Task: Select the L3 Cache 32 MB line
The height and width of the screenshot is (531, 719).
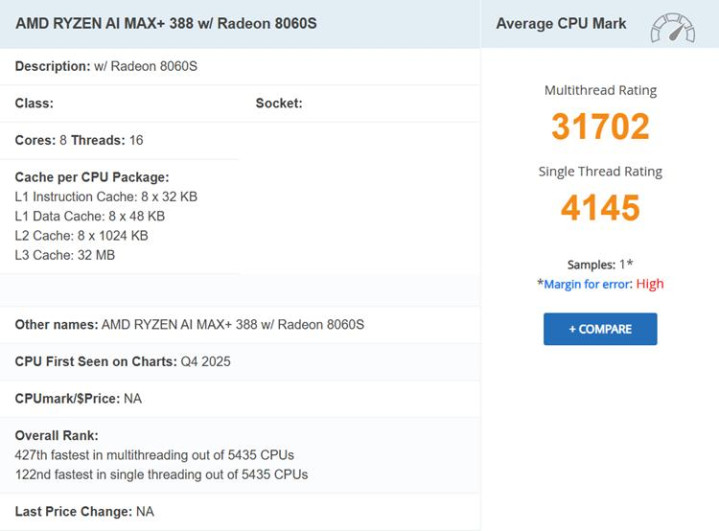Action: tap(65, 255)
